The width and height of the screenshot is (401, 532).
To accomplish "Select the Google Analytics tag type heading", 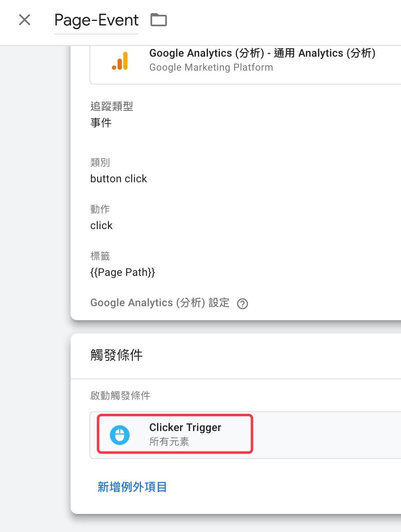I will pos(262,53).
